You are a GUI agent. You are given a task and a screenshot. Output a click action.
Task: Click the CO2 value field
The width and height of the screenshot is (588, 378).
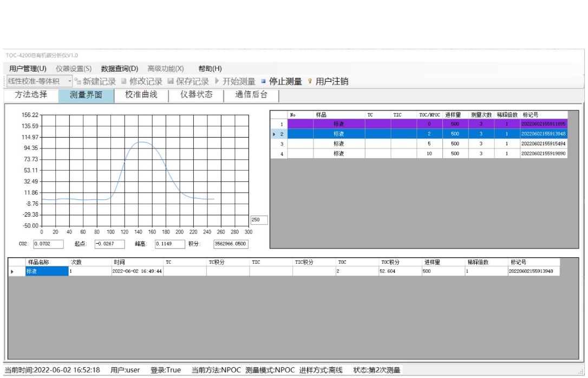click(48, 244)
